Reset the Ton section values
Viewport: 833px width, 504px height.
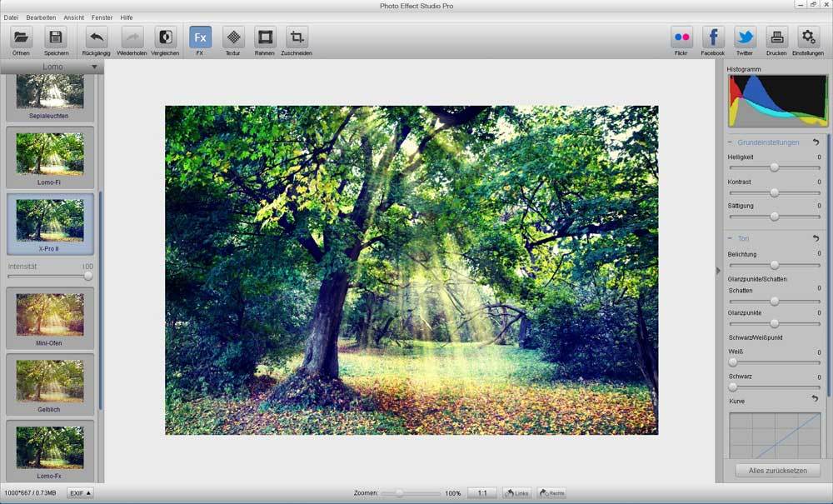tap(816, 238)
